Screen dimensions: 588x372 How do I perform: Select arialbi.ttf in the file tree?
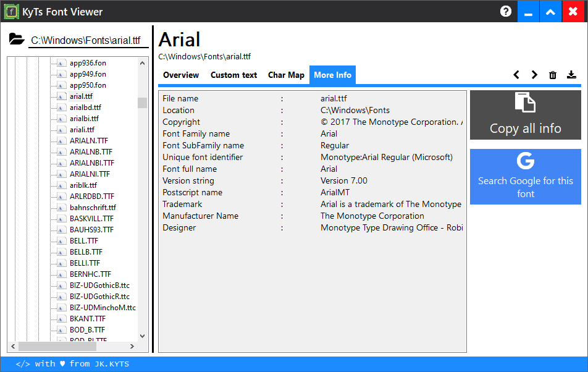[84, 119]
